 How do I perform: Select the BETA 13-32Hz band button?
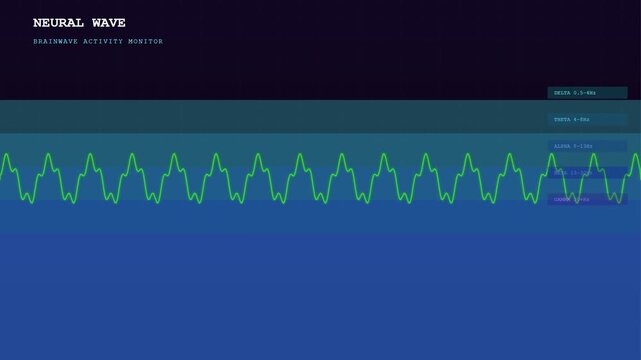(587, 173)
